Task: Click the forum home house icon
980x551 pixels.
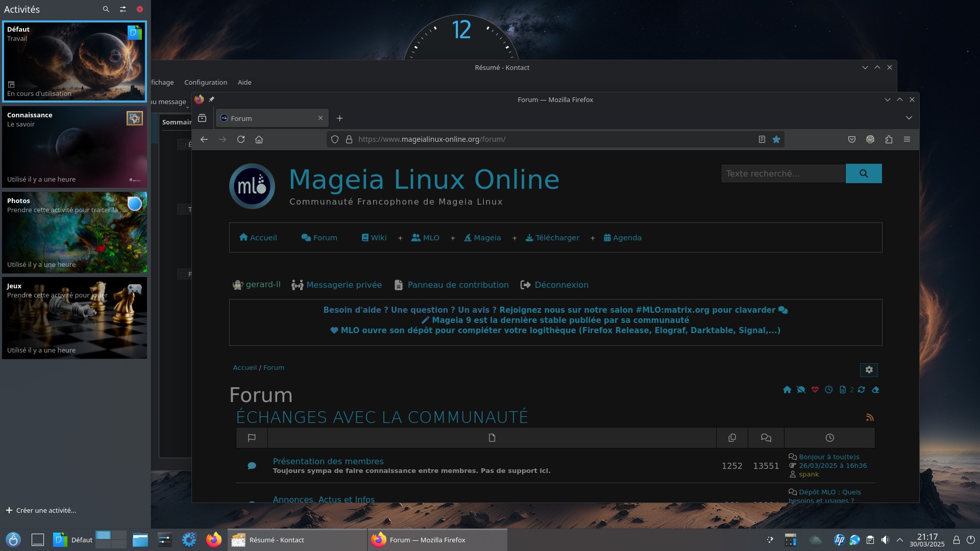Action: 787,390
